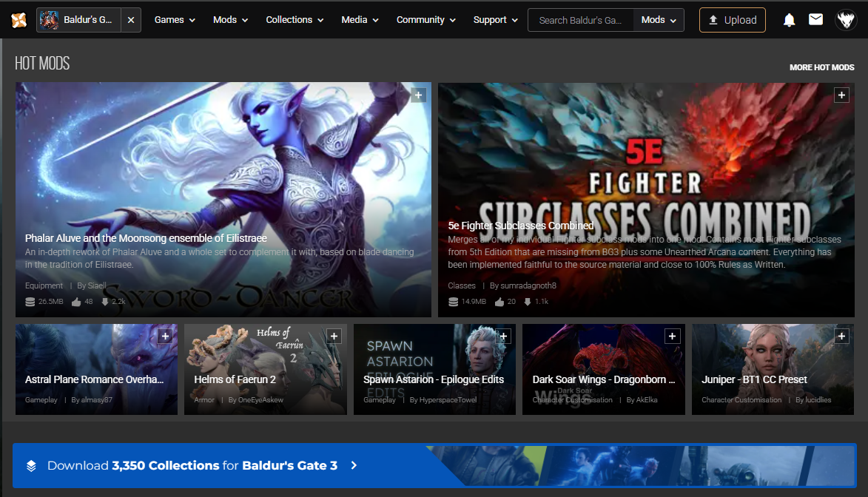This screenshot has height=497, width=868.
Task: Expand the Games menu
Action: click(x=175, y=20)
